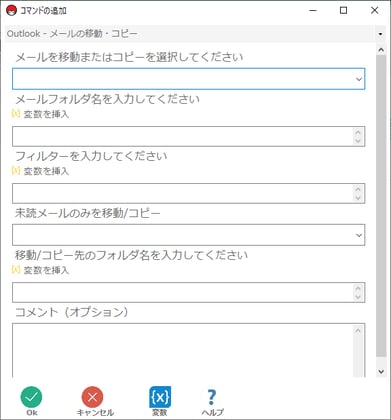Open the move or copy selection dropdown
Image resolution: width=391 pixels, height=420 pixels.
tap(189, 79)
